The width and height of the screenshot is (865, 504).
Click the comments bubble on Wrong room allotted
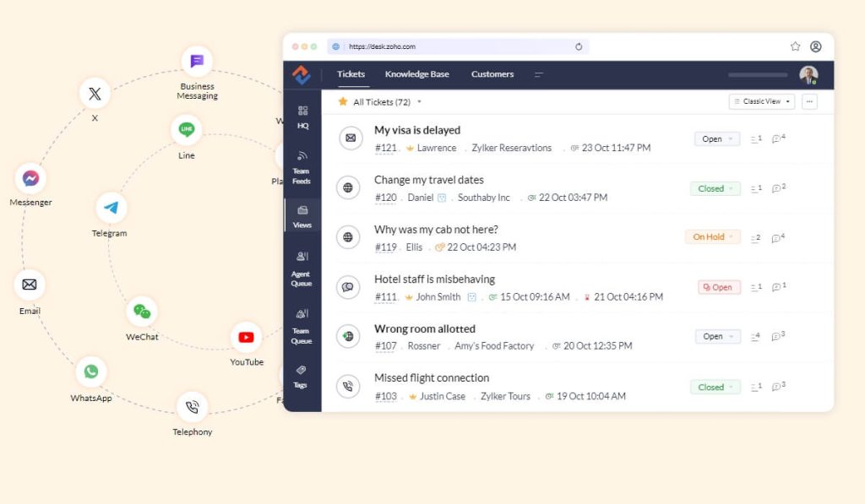[777, 337]
